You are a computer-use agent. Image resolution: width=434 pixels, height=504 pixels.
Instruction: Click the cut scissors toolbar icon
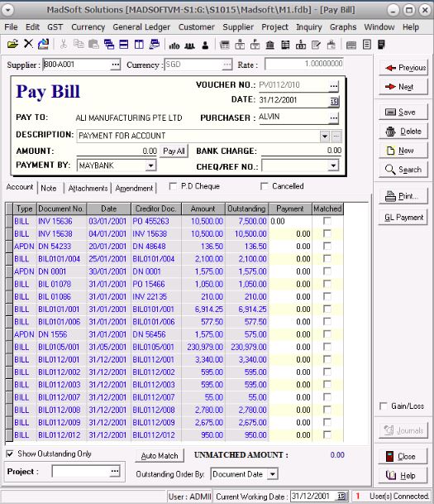pyautogui.click(x=64, y=44)
